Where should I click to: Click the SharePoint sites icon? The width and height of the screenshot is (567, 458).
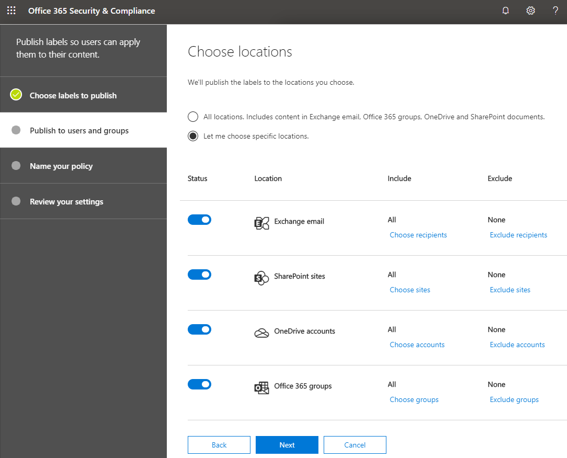pos(261,278)
